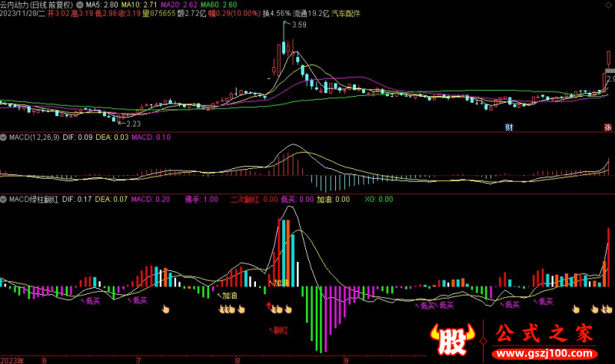Click DEA: 0.03 in MACD panel
Viewport: 615px width, 364px height.
coord(112,137)
